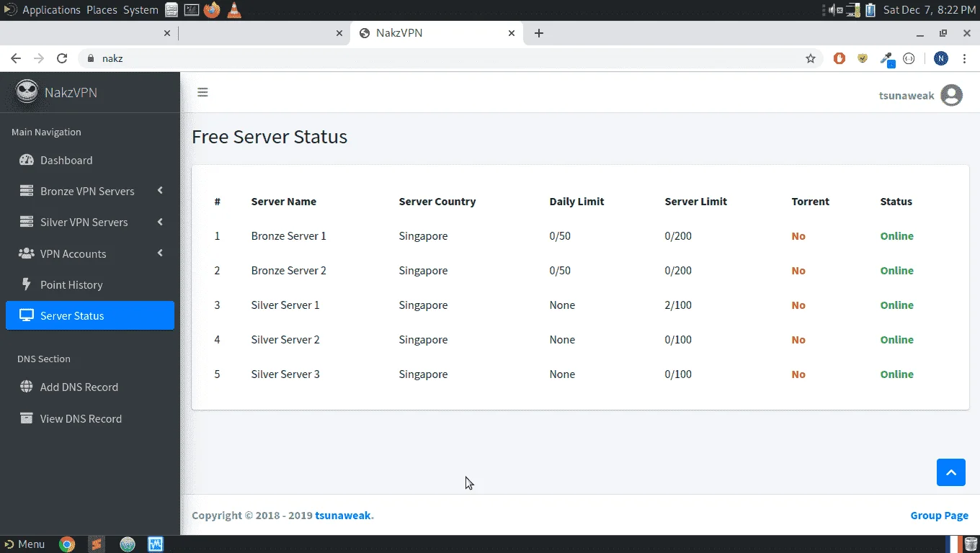980x553 pixels.
Task: Click the Point History bolt icon
Action: click(x=27, y=284)
